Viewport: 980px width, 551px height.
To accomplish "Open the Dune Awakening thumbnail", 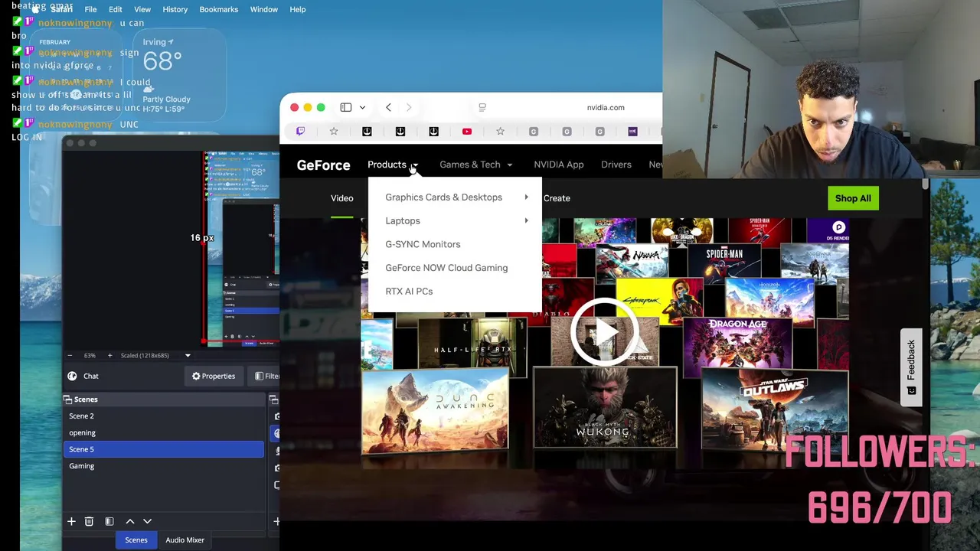I will [435, 409].
